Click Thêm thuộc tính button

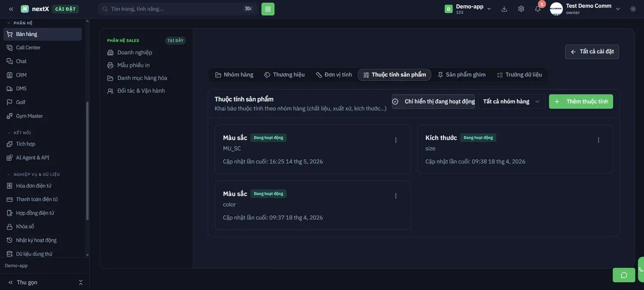point(581,101)
